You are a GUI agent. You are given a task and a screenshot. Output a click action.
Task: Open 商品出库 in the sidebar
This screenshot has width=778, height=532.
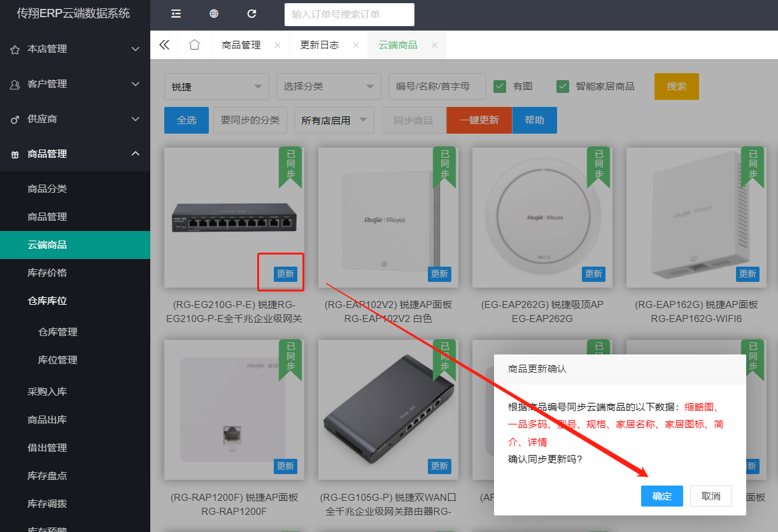[x=75, y=420]
